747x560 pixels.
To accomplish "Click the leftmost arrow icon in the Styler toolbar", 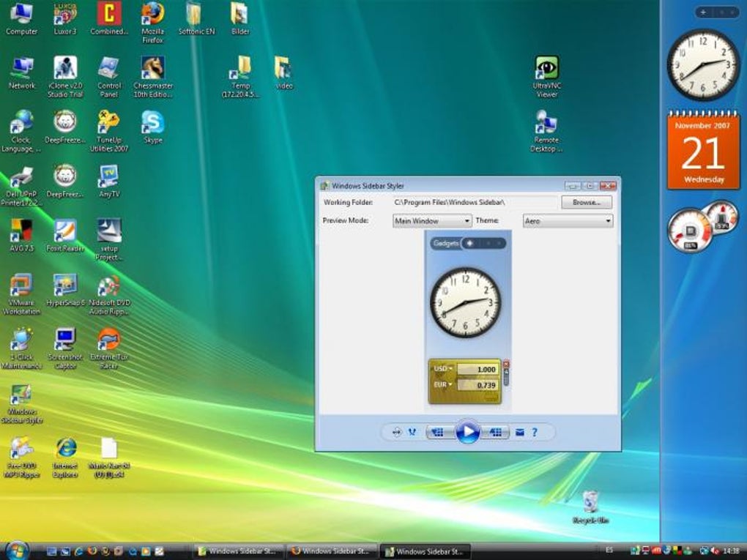I will 396,433.
